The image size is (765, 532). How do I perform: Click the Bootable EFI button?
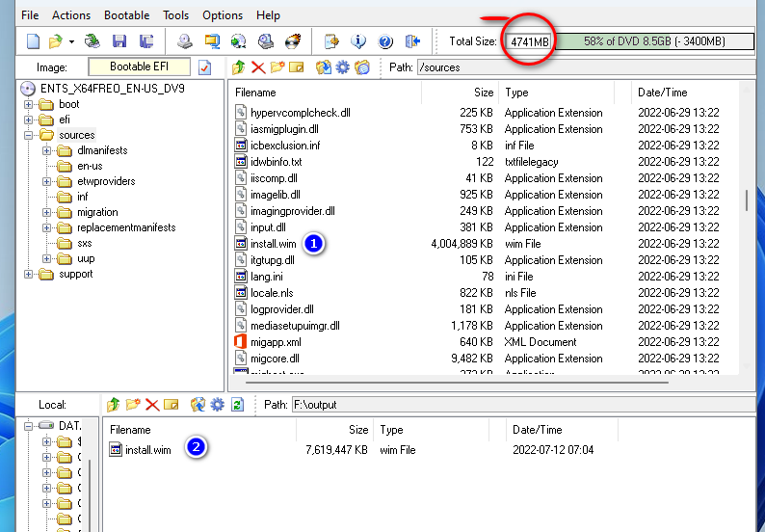[139, 66]
